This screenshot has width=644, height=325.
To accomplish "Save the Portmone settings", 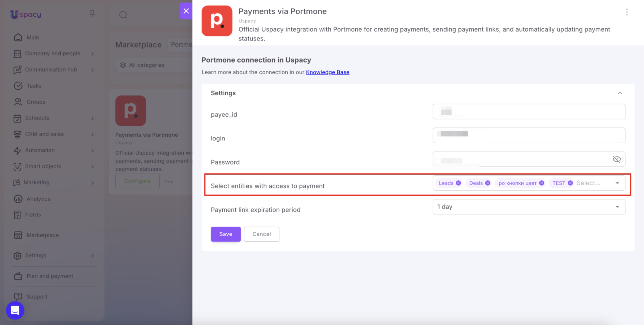I will [226, 234].
